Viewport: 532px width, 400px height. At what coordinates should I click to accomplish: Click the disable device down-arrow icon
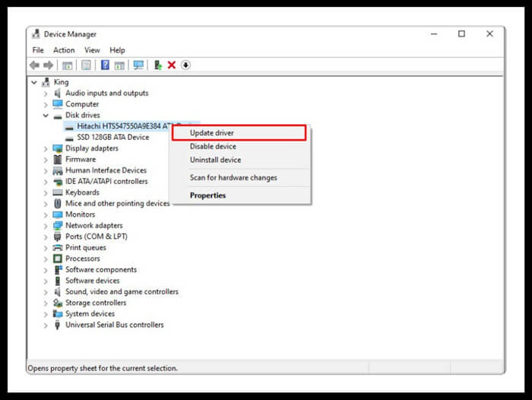(185, 65)
